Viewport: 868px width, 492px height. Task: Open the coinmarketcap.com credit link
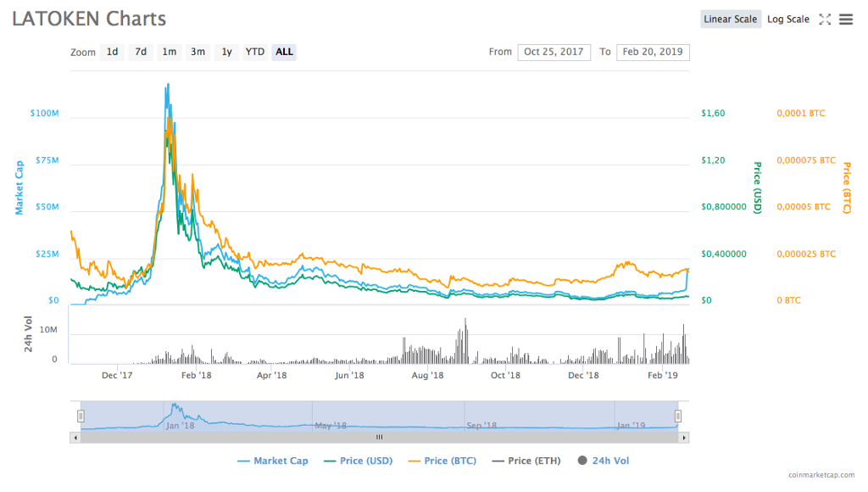(x=821, y=475)
